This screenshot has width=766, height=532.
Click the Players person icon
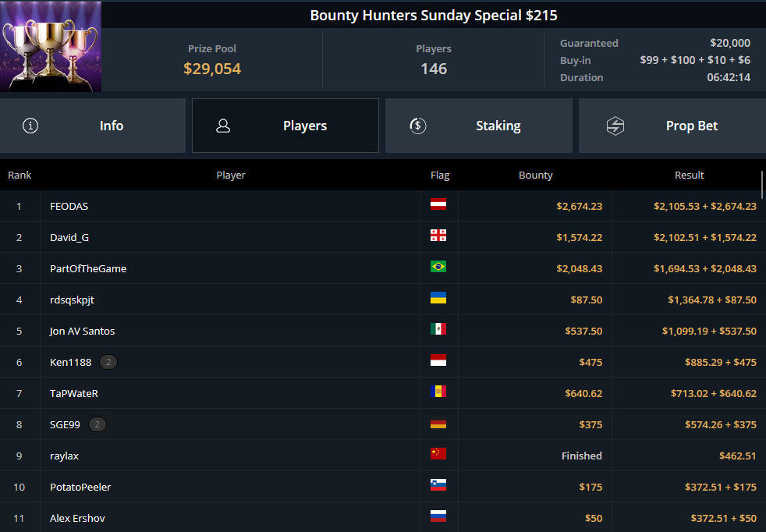(223, 126)
